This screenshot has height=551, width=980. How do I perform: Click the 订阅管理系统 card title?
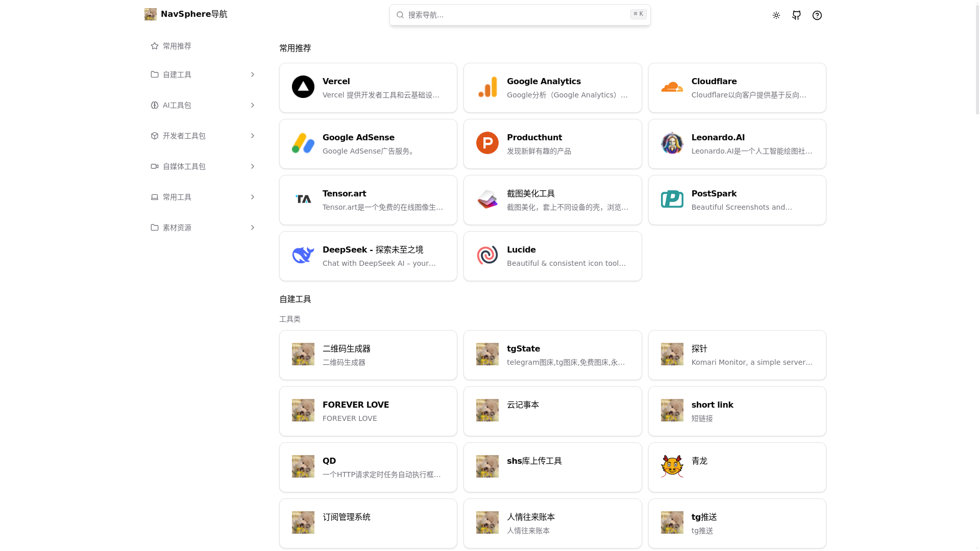347,517
